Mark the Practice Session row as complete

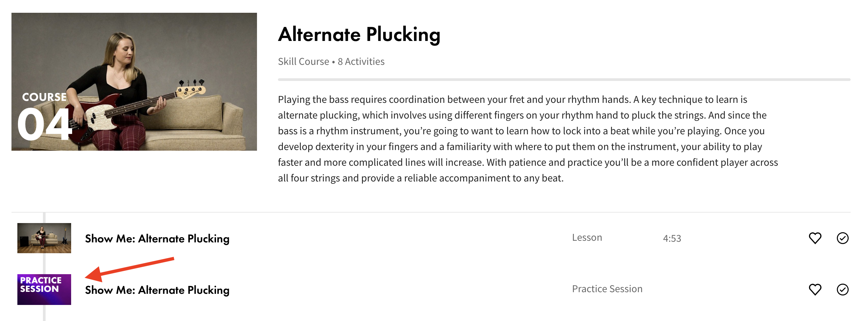[x=842, y=289]
